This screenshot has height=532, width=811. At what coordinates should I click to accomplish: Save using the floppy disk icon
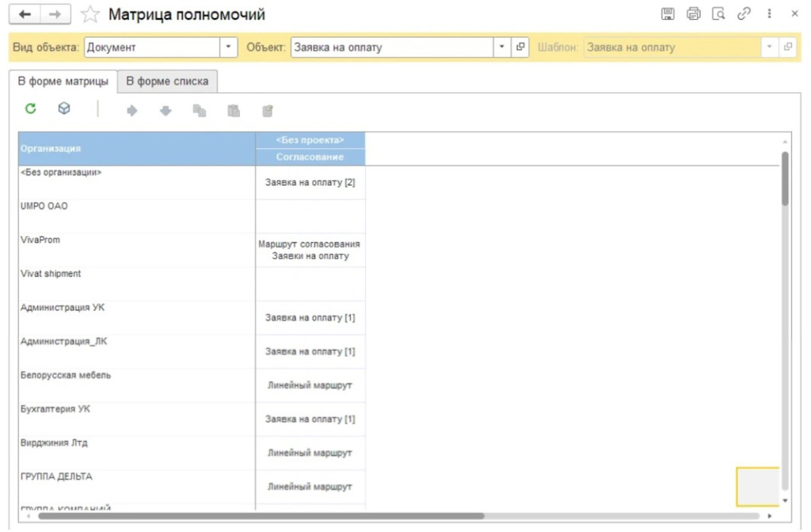pyautogui.click(x=668, y=14)
